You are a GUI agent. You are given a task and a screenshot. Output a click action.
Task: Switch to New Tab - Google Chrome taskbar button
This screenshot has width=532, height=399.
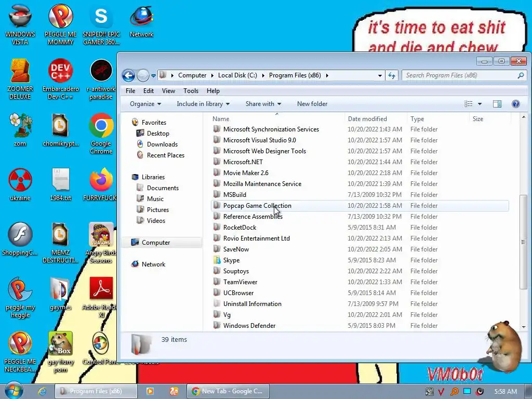[x=228, y=391]
